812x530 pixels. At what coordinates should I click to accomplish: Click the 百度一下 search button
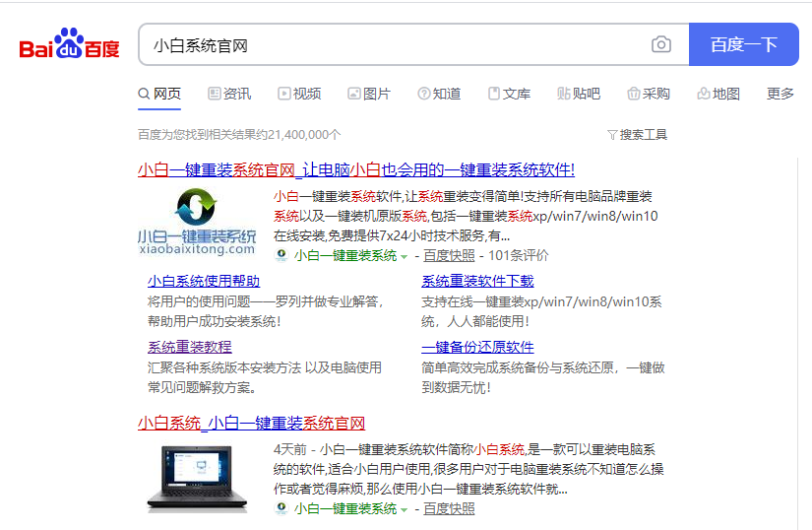pos(744,44)
